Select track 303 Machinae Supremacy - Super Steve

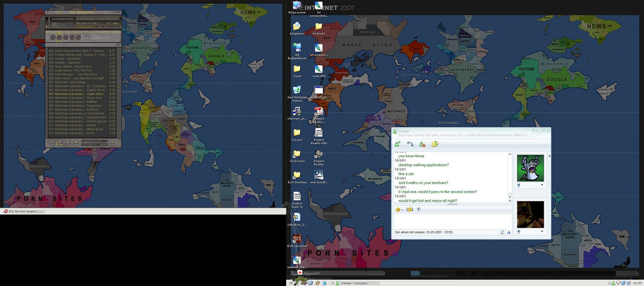(x=82, y=94)
